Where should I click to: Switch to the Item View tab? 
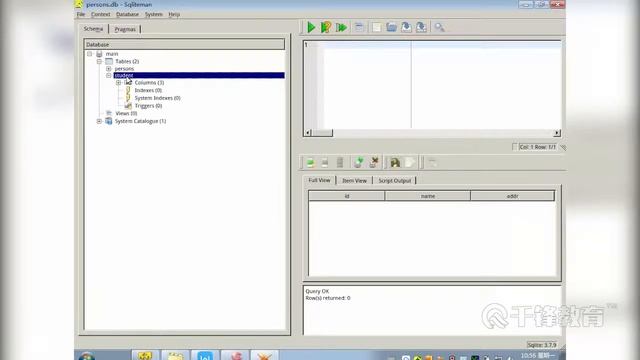(354, 180)
